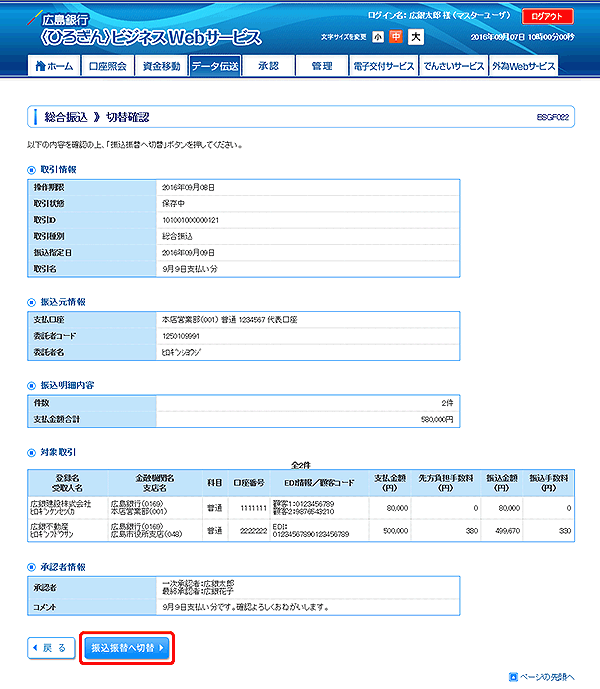Click the 広銀不動産 row name

click(x=49, y=526)
